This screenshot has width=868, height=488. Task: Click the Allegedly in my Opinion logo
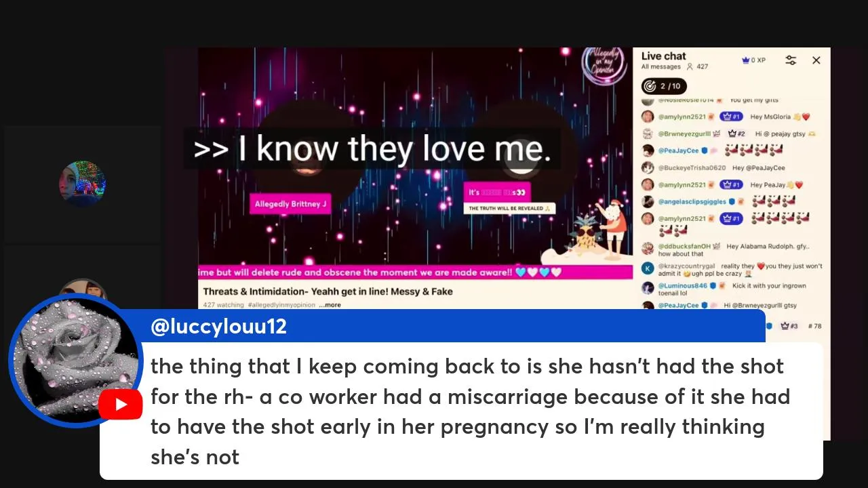click(x=604, y=64)
